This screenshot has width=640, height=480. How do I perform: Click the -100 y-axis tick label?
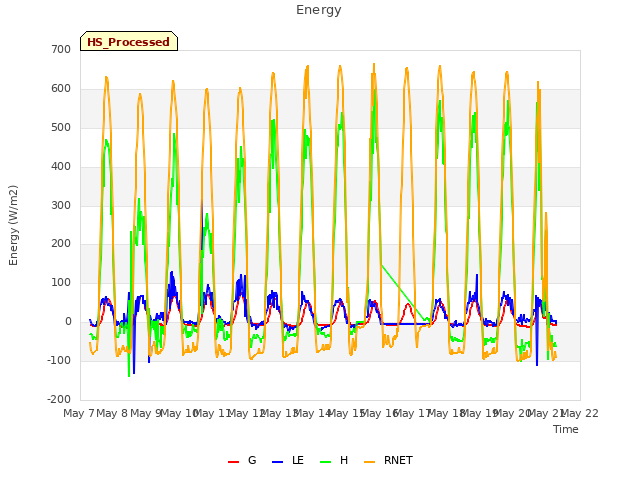(59, 360)
